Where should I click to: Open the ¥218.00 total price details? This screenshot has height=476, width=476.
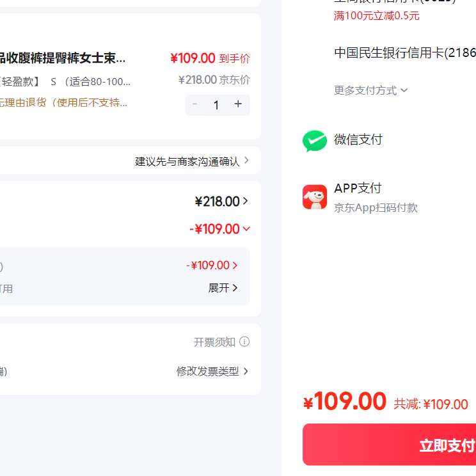click(221, 202)
